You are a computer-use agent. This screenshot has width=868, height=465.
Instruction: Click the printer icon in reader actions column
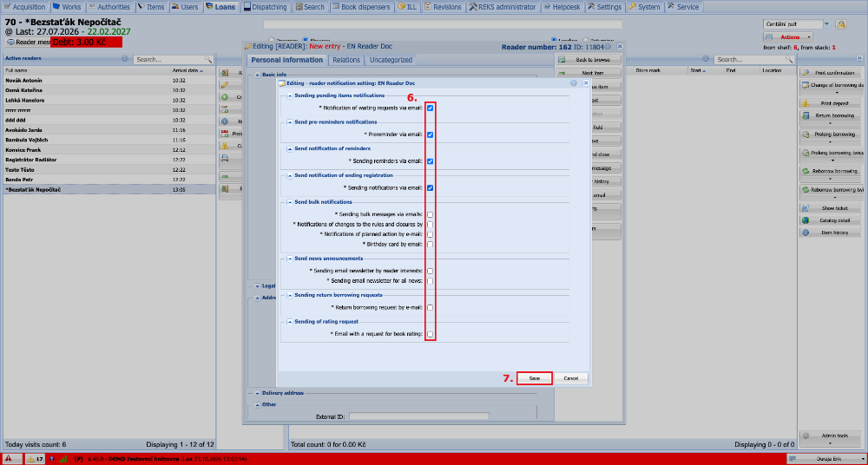click(x=225, y=158)
